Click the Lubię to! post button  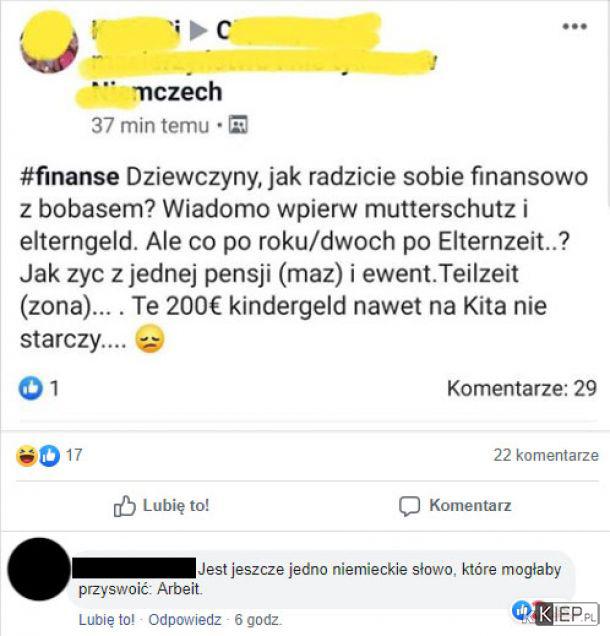161,506
